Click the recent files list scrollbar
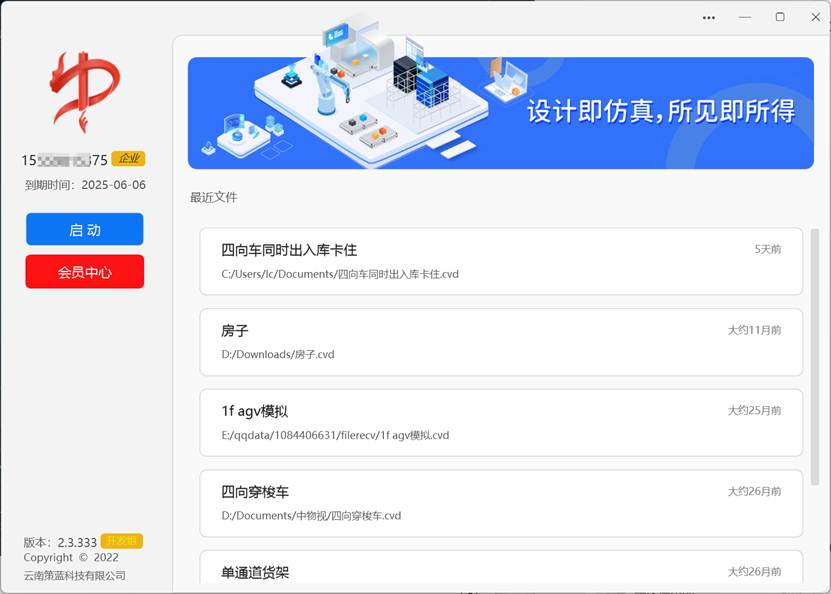Screen dimensions: 831x594 (x=815, y=357)
